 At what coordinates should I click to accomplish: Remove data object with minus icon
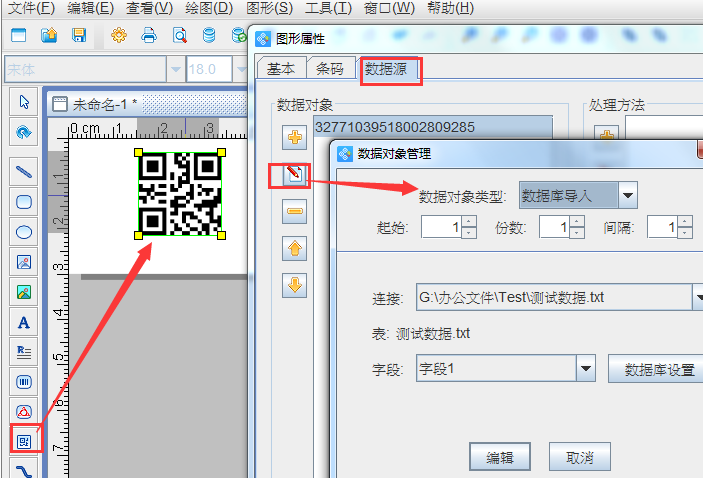tap(294, 211)
